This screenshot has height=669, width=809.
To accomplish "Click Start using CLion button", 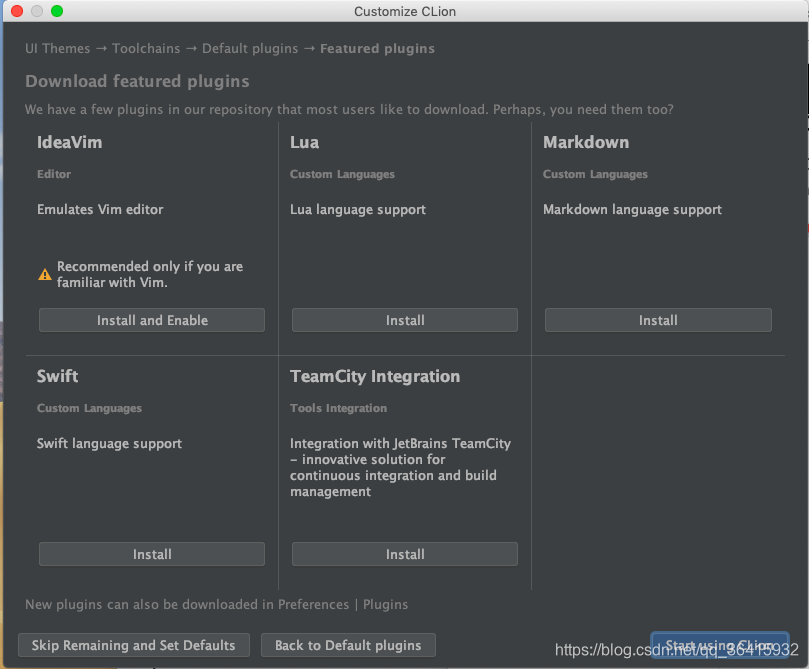I will [x=719, y=645].
